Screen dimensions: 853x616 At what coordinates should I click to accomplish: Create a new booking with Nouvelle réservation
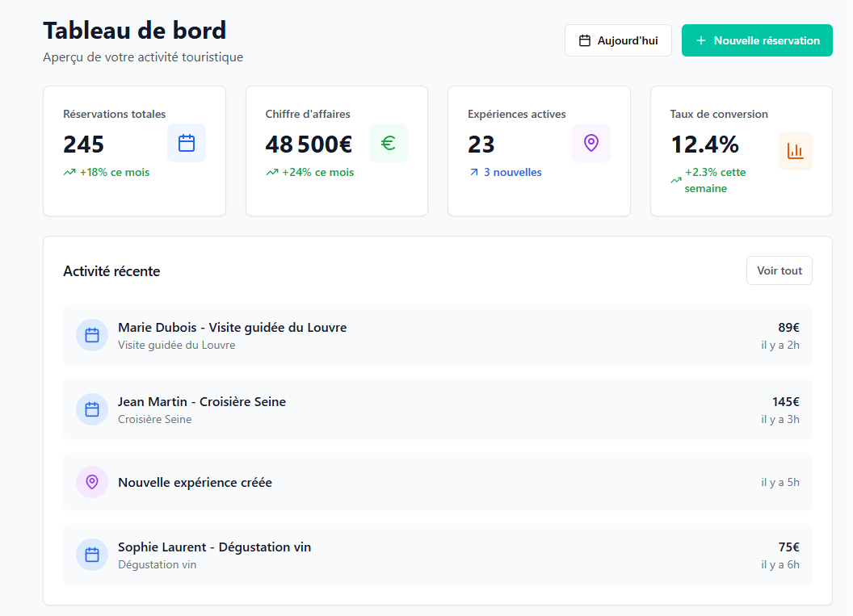[x=757, y=40]
